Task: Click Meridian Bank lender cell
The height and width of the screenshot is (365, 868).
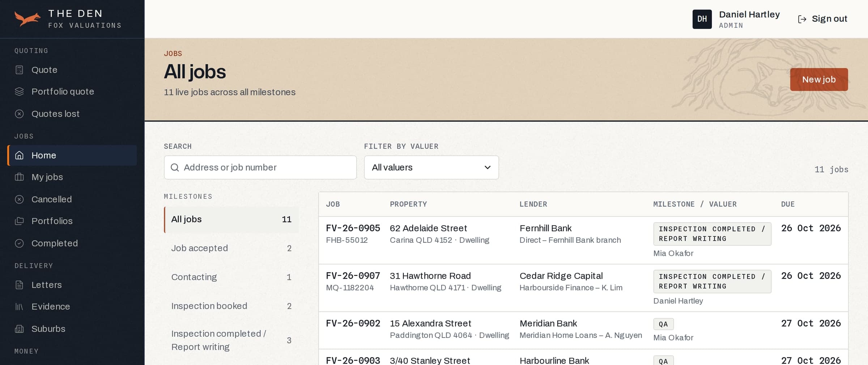Action: [548, 323]
